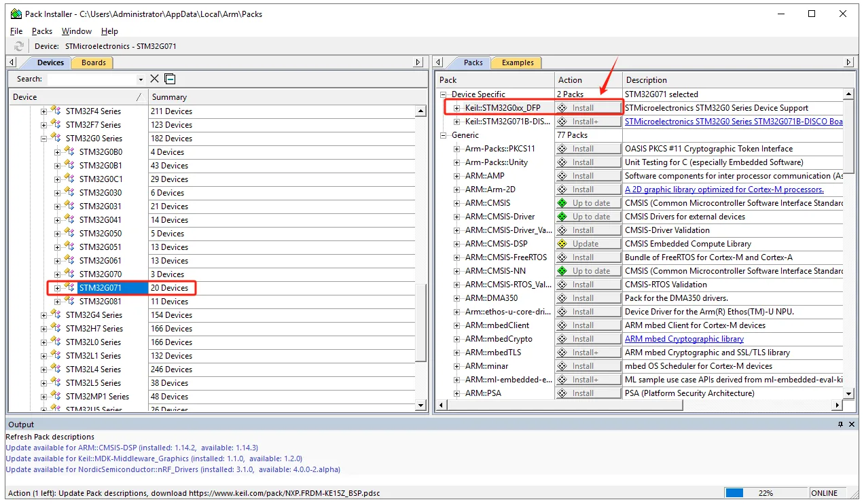
Task: Collapse the Device Specific packs group
Action: 444,94
